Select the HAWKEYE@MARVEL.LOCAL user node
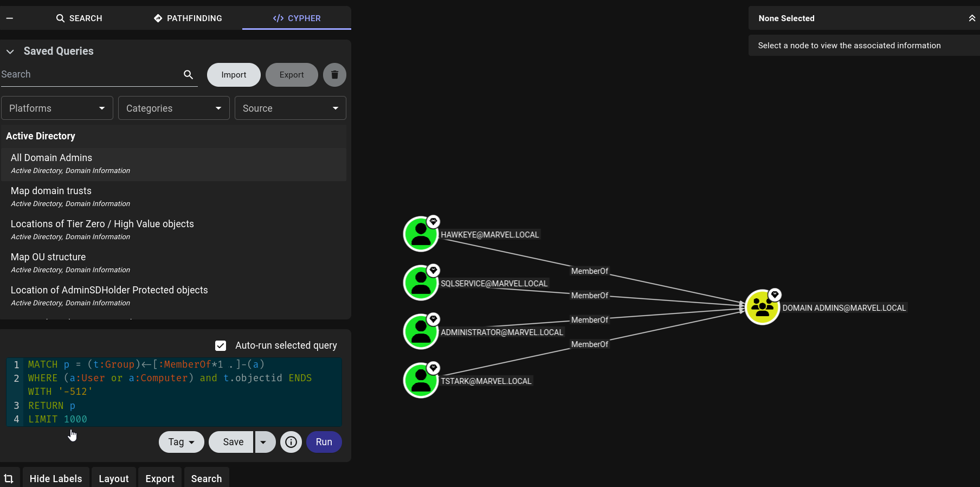Image resolution: width=980 pixels, height=487 pixels. 421,234
